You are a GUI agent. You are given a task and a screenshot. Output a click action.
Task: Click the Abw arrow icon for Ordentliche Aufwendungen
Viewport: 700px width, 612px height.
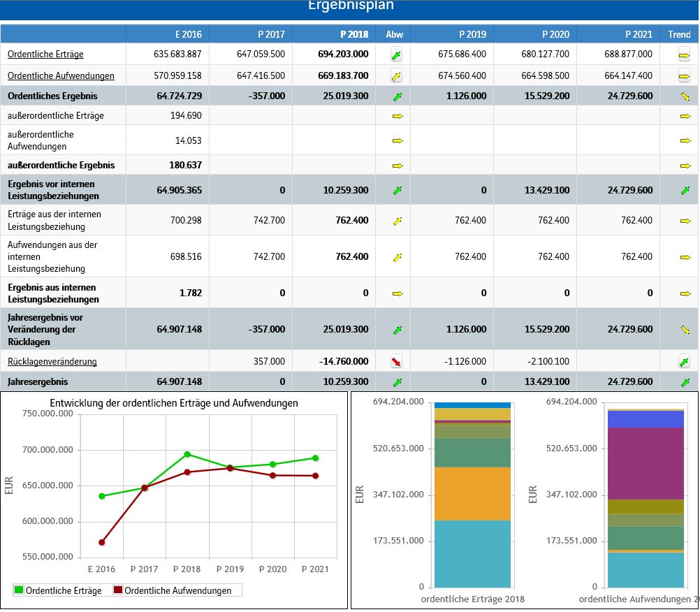click(x=396, y=76)
